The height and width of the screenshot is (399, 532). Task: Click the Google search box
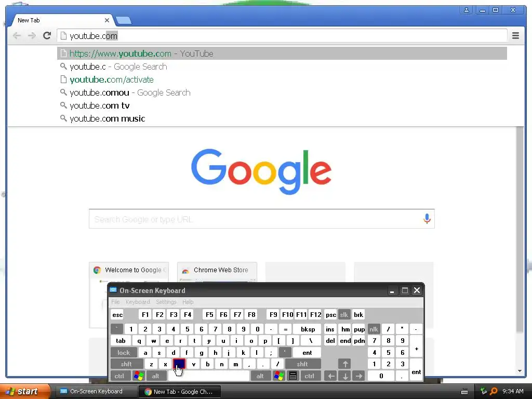262,219
